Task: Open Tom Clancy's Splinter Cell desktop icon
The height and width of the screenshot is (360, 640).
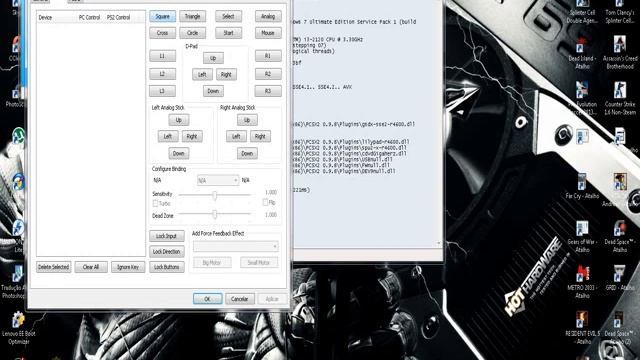Action: (x=620, y=11)
